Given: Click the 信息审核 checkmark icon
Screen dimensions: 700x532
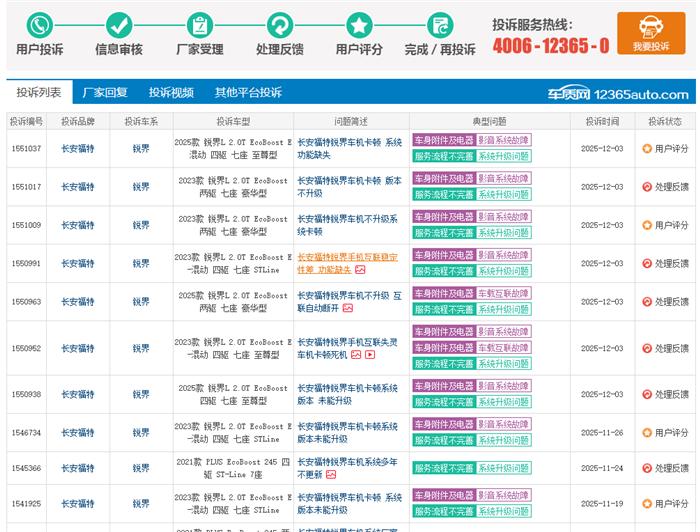Looking at the screenshot, I should 119,24.
